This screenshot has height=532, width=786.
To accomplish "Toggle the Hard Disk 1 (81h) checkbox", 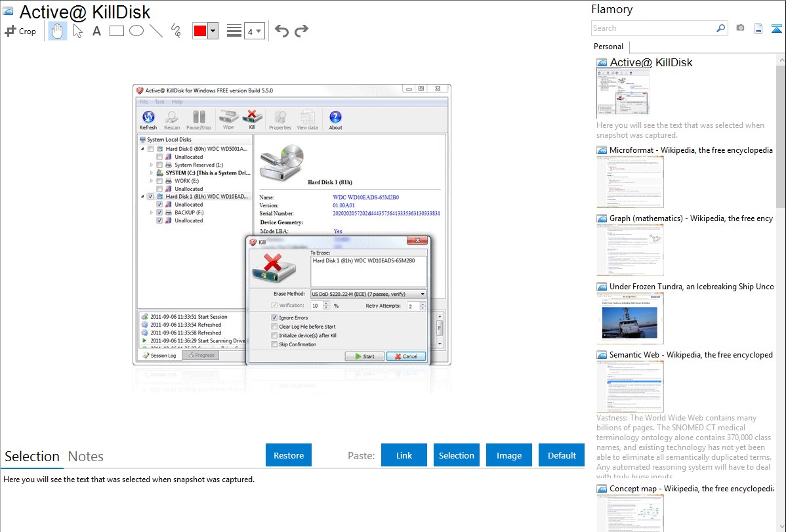I will (x=150, y=197).
